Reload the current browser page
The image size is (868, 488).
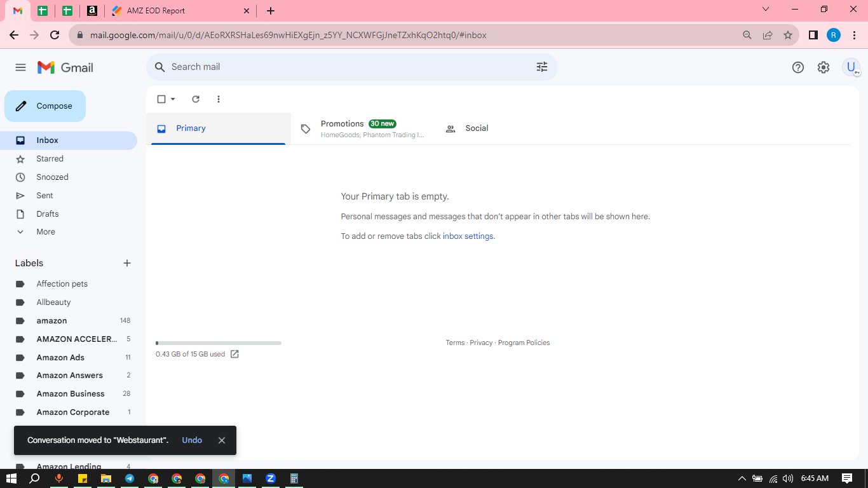[x=55, y=35]
